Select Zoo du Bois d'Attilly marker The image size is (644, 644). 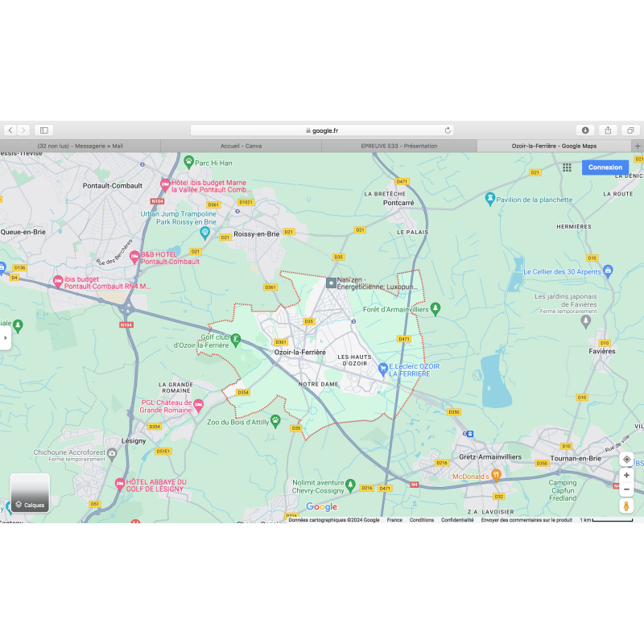[x=275, y=419]
